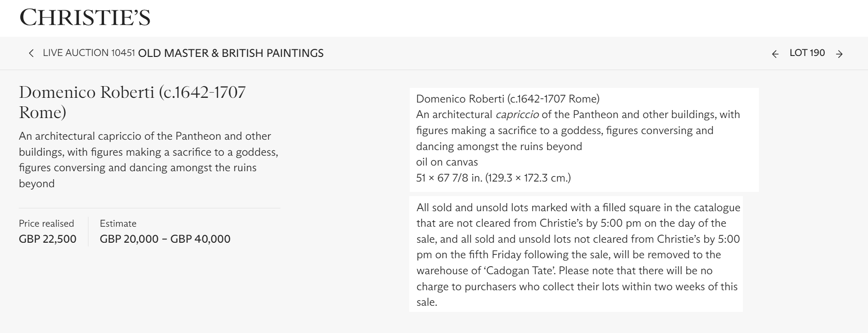
Task: Click the Domenico Roberti heading title
Action: click(x=132, y=102)
